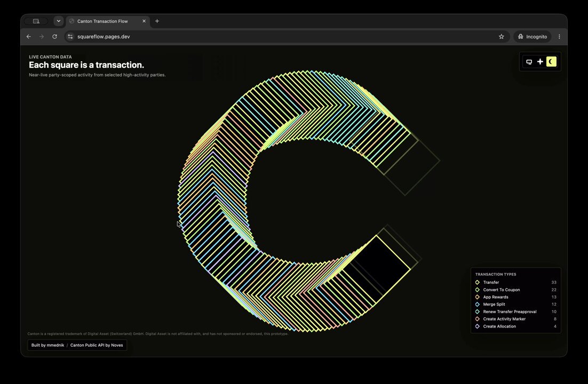Open the browser three-dot menu
588x384 pixels.
coord(559,36)
